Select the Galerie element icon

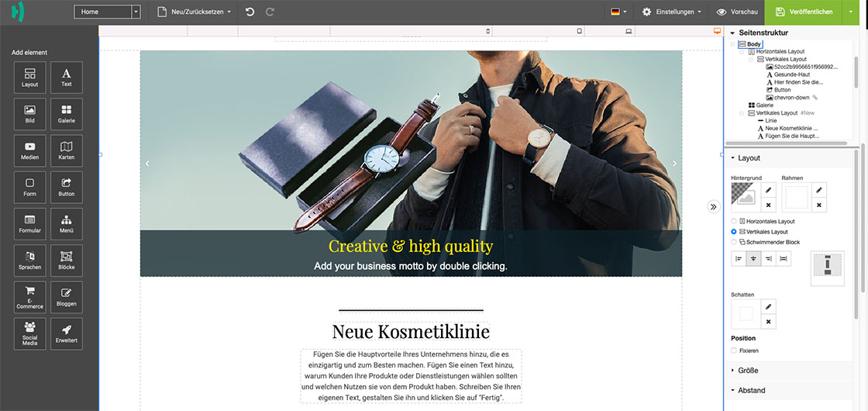pos(67,113)
